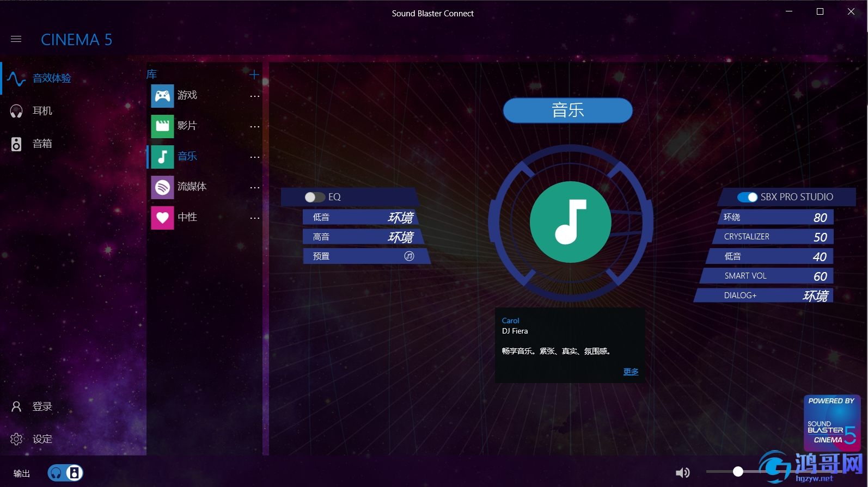
Task: Adjust the EQ 高音 bar
Action: coord(363,237)
